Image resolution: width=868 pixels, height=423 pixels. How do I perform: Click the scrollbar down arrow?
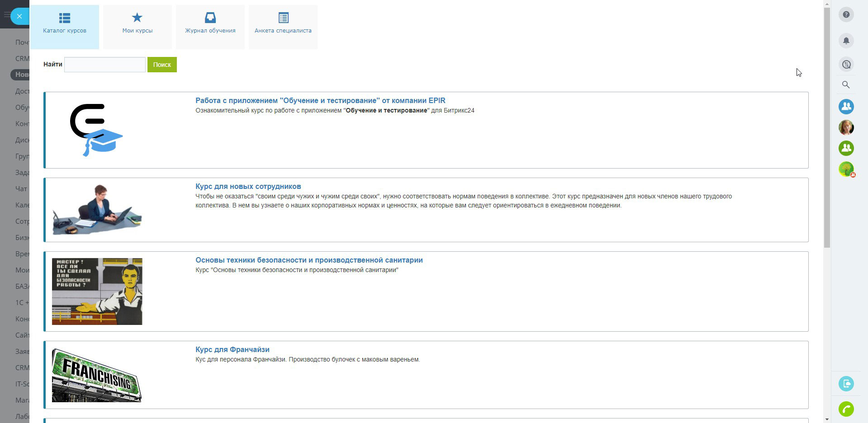pos(827,419)
